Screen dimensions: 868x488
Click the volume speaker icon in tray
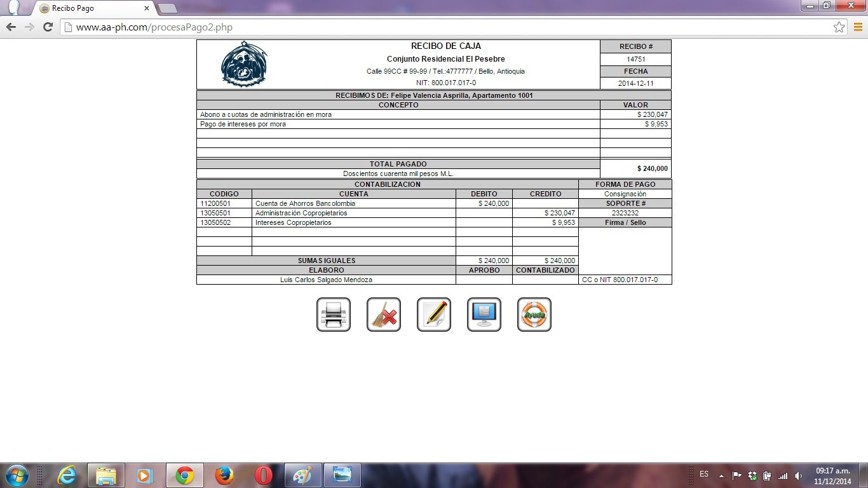796,475
